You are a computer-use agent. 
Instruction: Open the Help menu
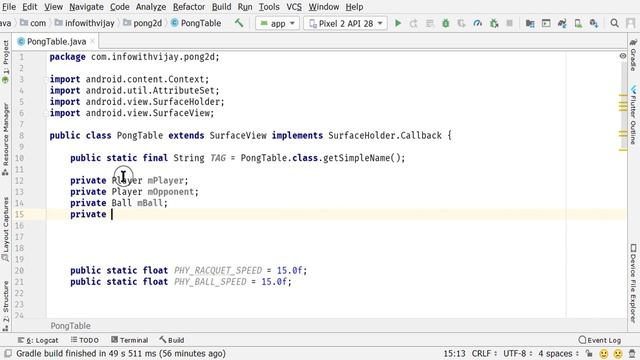pos(354,7)
